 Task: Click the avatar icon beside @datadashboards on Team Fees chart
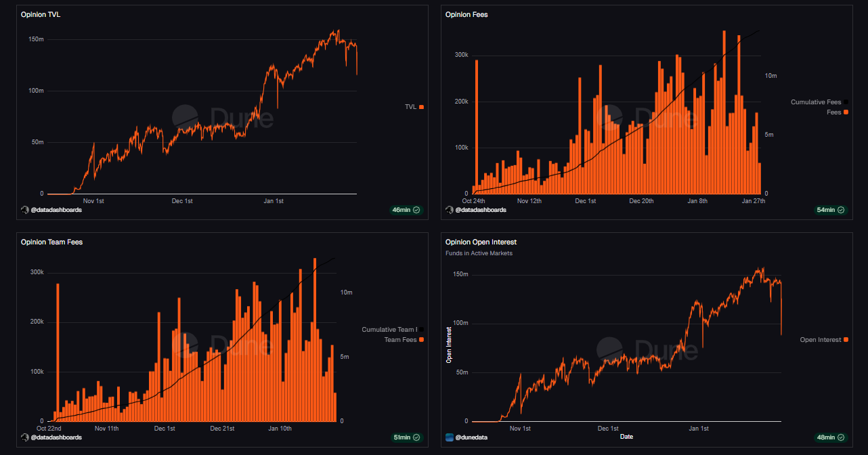tap(24, 437)
